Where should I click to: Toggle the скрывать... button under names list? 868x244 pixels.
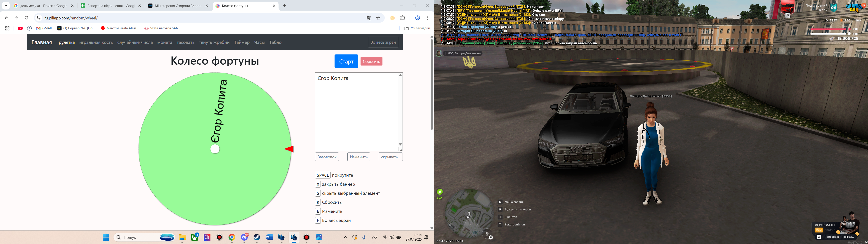tap(390, 157)
